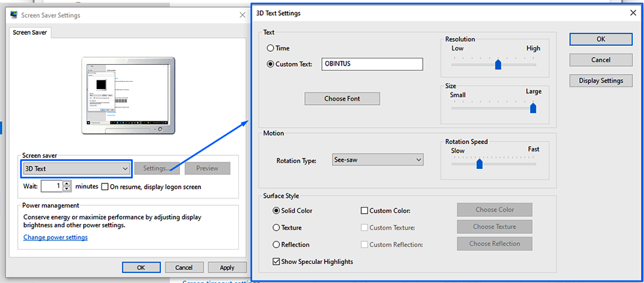Open Display Settings button

tap(601, 81)
